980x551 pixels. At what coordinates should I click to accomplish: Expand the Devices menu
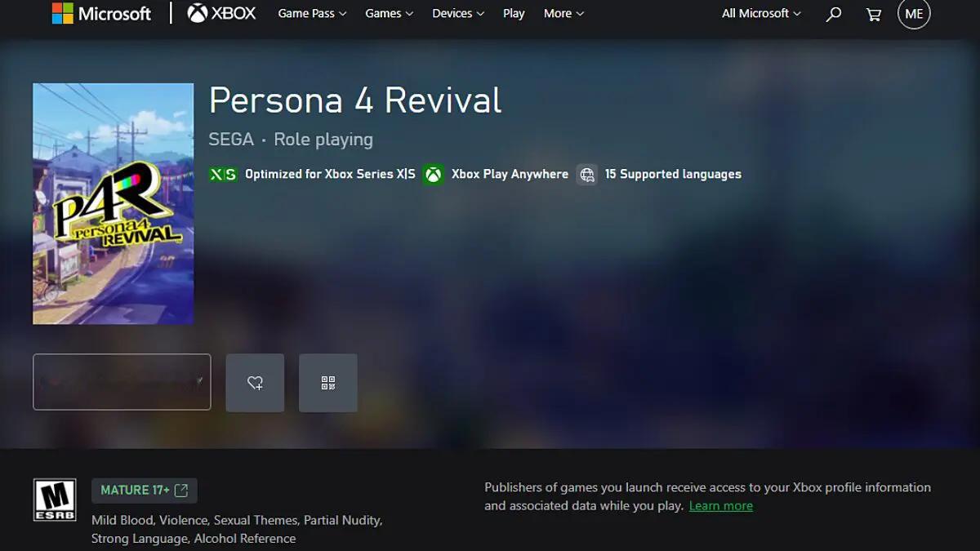(458, 14)
